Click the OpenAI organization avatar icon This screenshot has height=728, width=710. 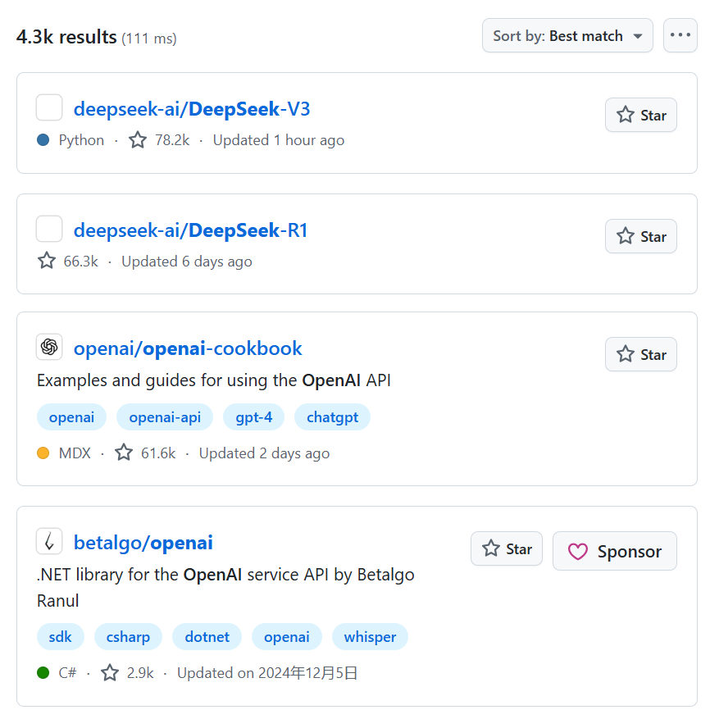(49, 347)
